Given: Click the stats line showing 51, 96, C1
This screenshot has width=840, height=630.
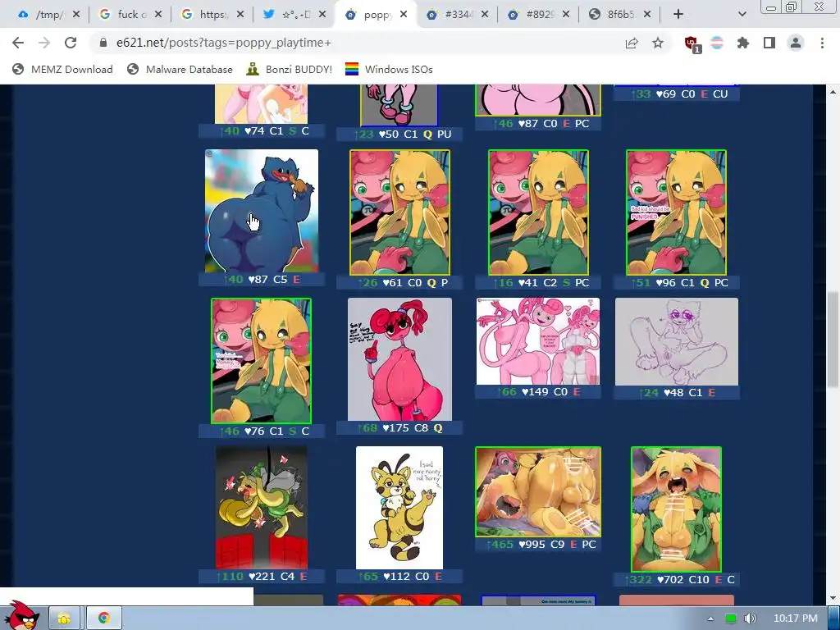Looking at the screenshot, I should pyautogui.click(x=676, y=282).
